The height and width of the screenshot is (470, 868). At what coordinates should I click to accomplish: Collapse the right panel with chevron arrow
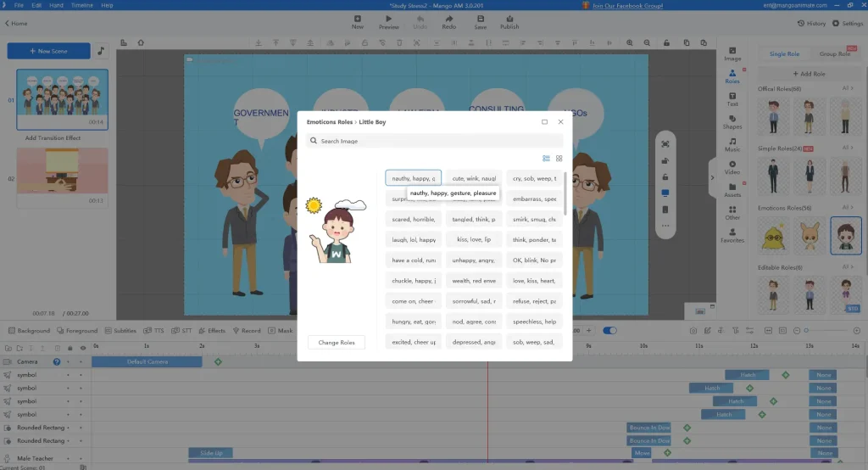point(712,177)
